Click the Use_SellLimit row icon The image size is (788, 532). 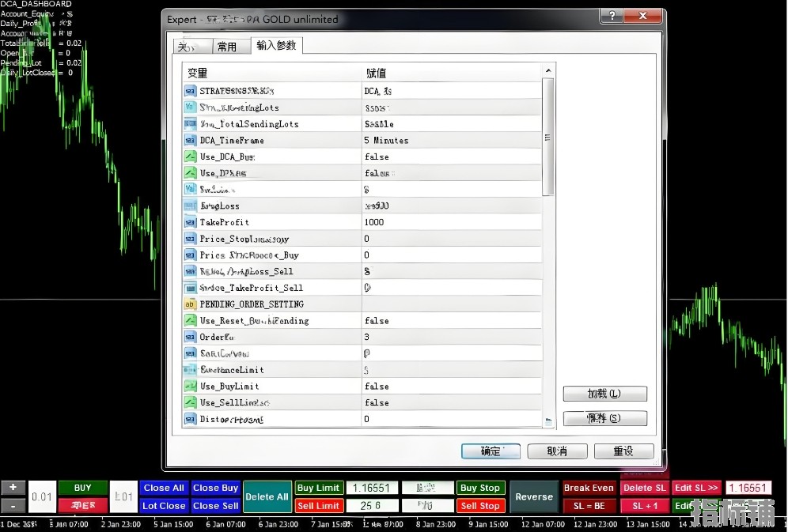[190, 402]
